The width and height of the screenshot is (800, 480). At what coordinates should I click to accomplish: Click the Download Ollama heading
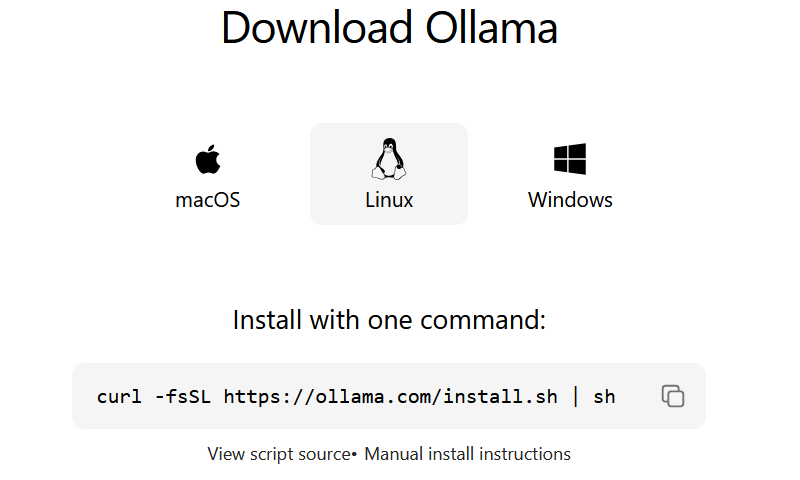[389, 28]
